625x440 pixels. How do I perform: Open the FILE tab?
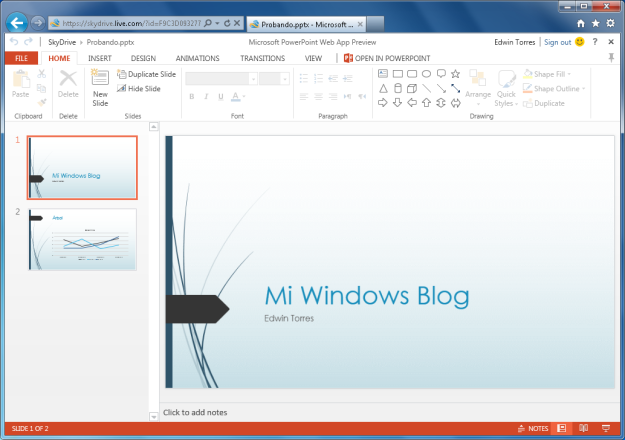click(22, 58)
